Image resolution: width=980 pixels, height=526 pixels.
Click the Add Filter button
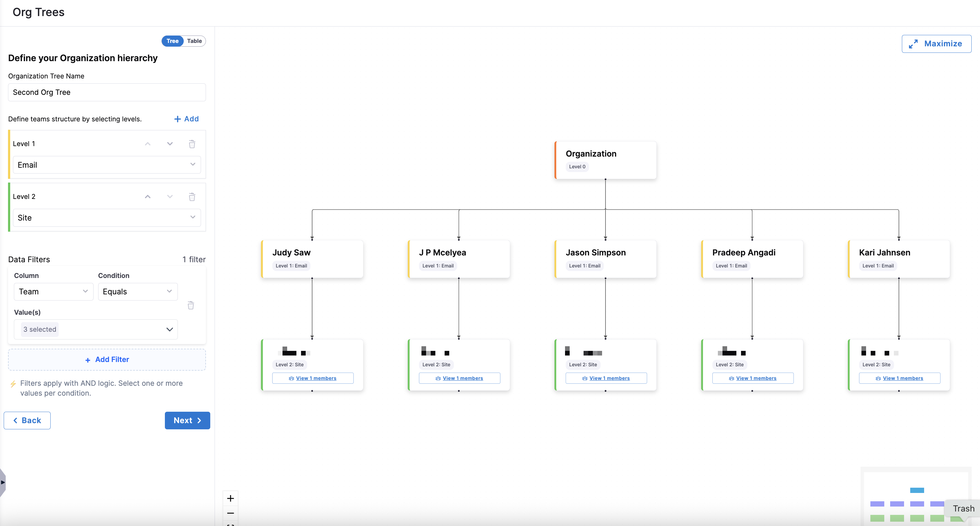107,360
